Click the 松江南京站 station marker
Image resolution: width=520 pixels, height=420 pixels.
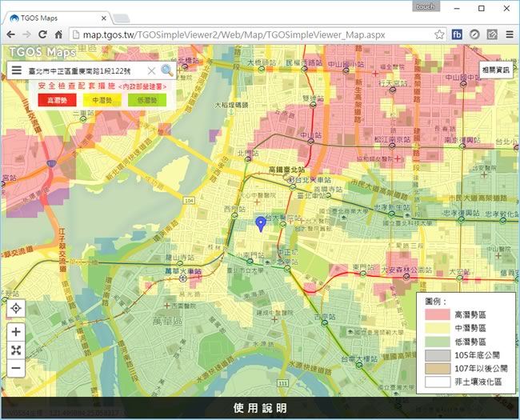(392, 146)
